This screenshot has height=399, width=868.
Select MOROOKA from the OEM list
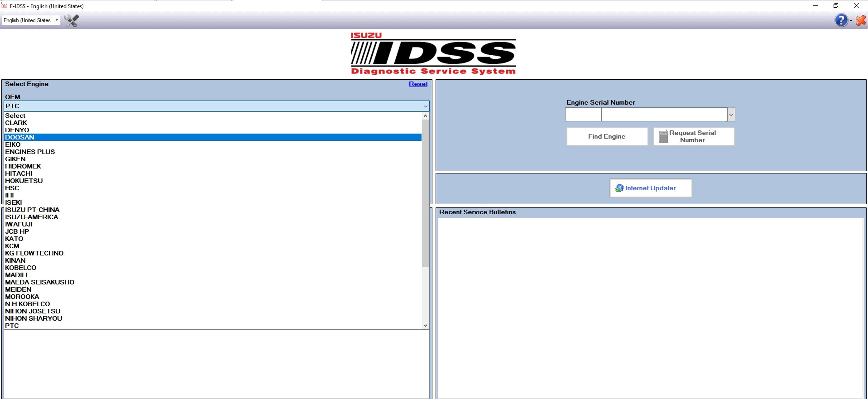tap(213, 297)
